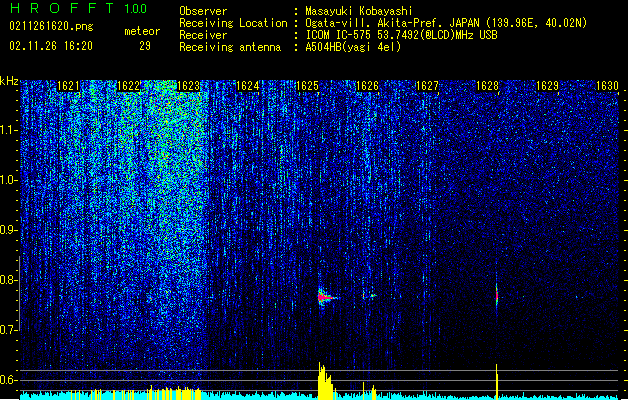Click the 0.8 kHz axis label
Screen dimensions: 629x400
point(9,280)
